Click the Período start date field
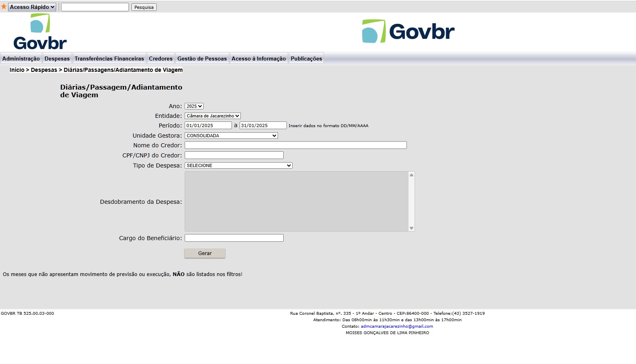 coord(208,126)
